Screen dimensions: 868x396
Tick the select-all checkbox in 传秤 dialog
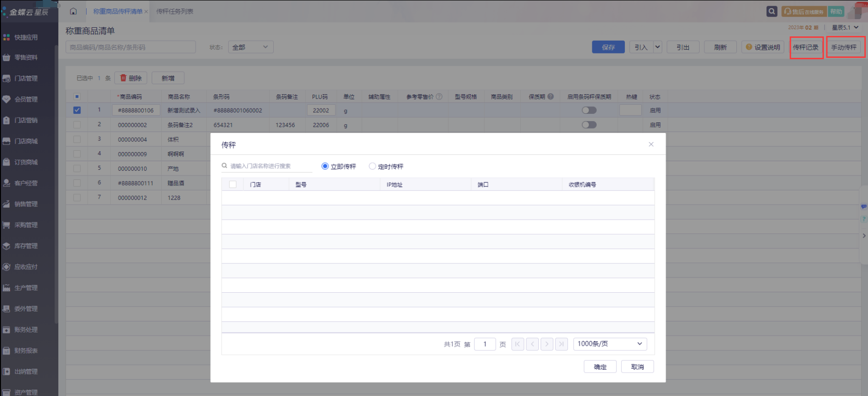233,185
